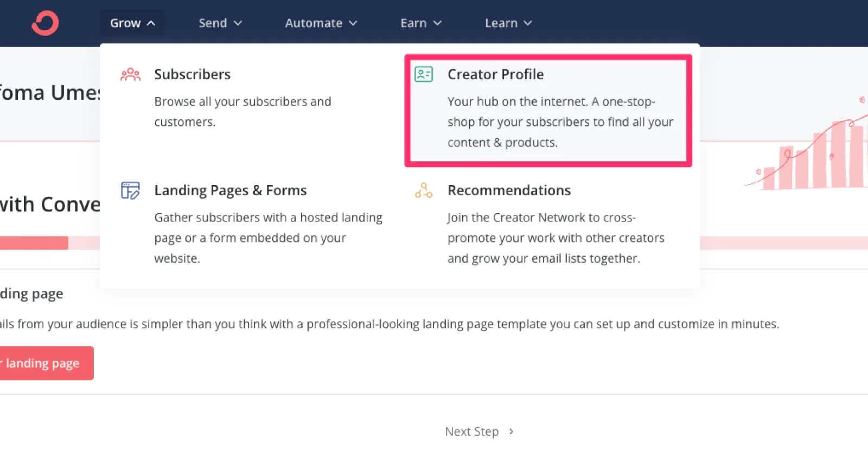
Task: Choose Landing Pages & Forms heading
Action: [230, 190]
